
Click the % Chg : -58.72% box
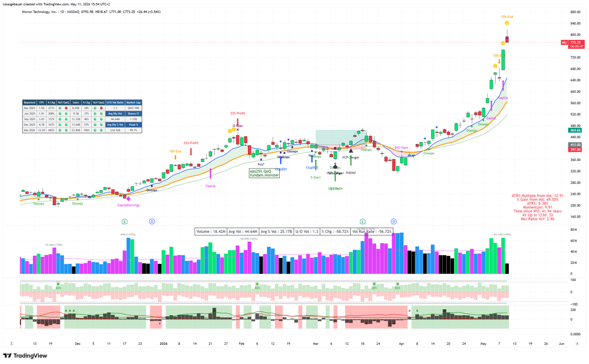tap(334, 231)
